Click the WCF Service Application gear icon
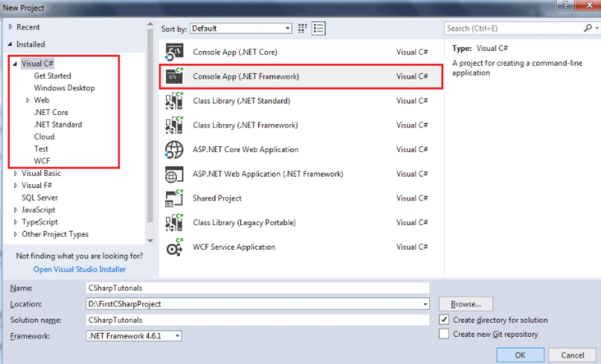The width and height of the screenshot is (601, 364). tap(173, 247)
